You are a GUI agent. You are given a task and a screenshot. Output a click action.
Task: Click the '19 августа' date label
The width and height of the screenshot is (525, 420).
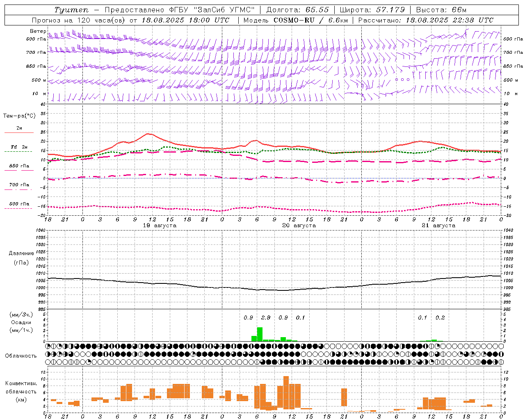(160, 226)
